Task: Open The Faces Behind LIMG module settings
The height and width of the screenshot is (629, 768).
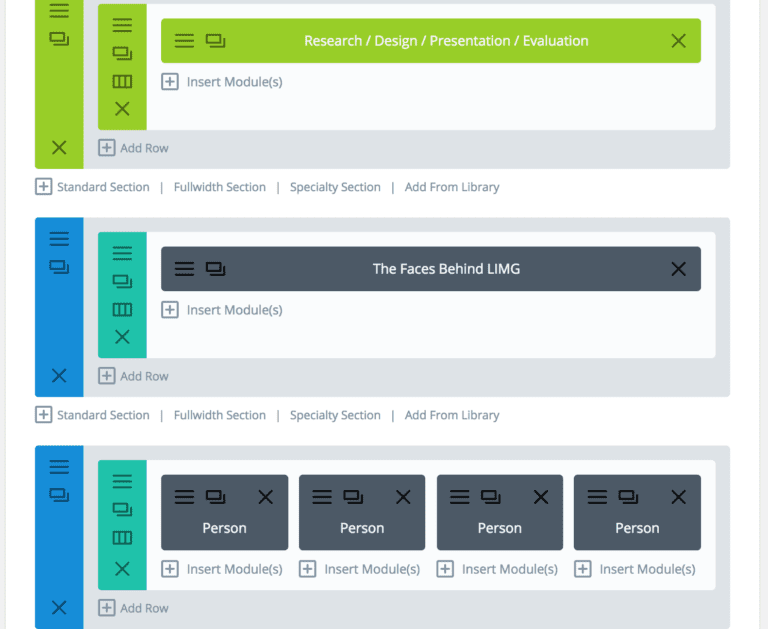Action: [x=184, y=269]
